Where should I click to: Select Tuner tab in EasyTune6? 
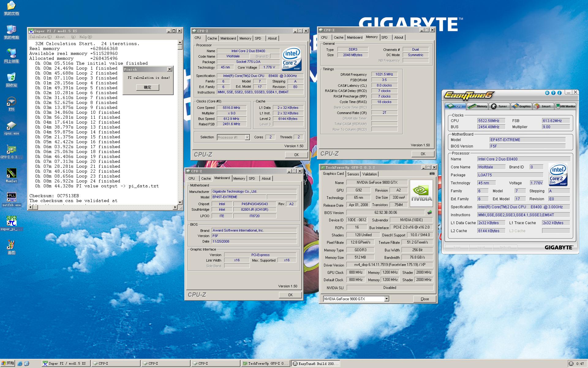499,106
